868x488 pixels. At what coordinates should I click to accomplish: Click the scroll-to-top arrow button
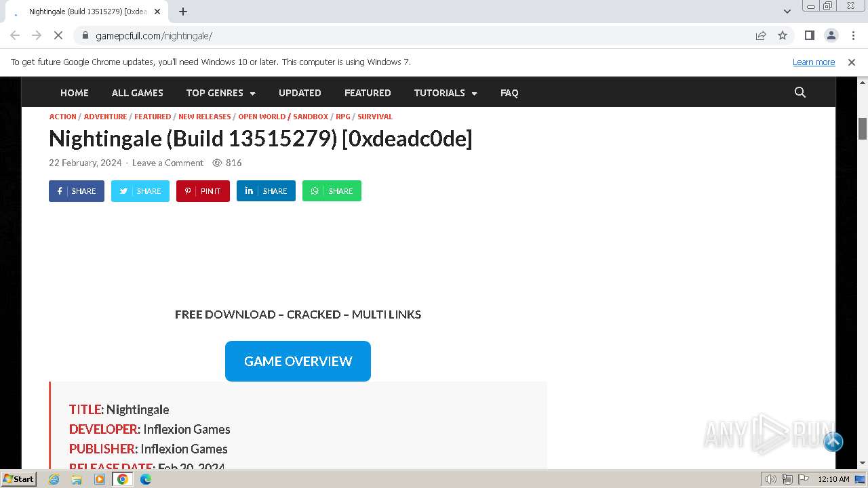(833, 442)
